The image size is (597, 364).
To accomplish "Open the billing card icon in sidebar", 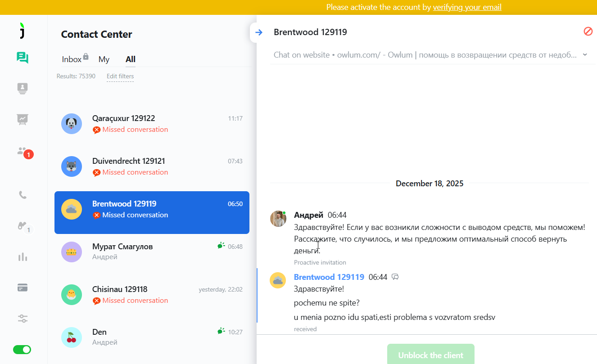I will (23, 288).
